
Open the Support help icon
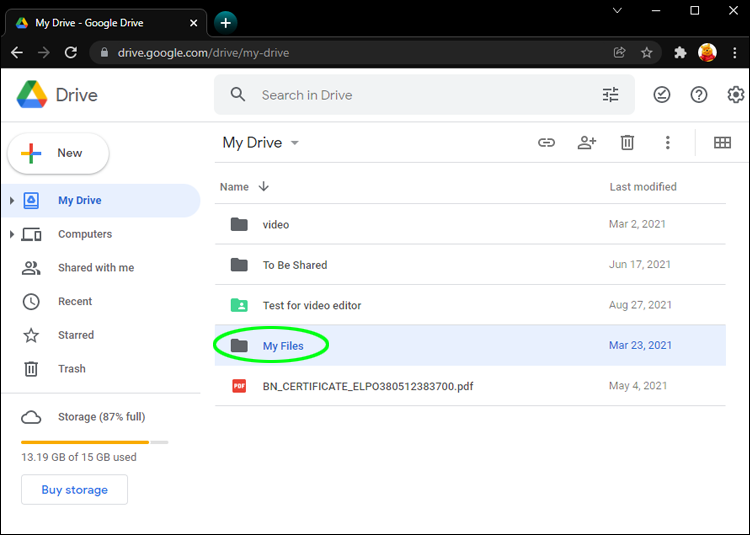pos(699,95)
